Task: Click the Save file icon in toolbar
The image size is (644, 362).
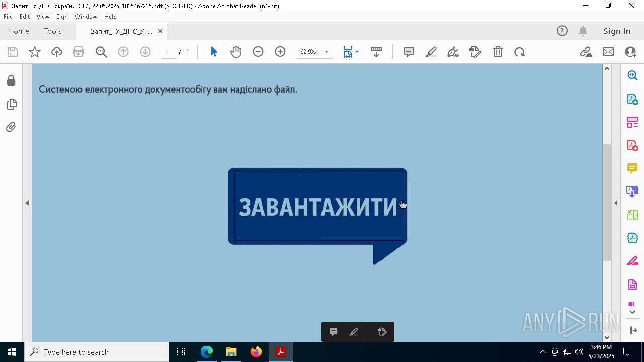Action: tap(13, 52)
